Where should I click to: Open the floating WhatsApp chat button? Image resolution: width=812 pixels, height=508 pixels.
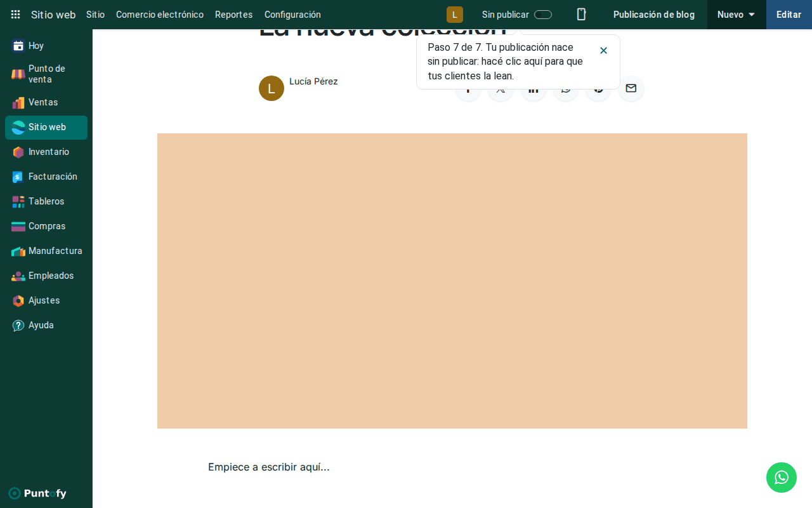(x=782, y=478)
